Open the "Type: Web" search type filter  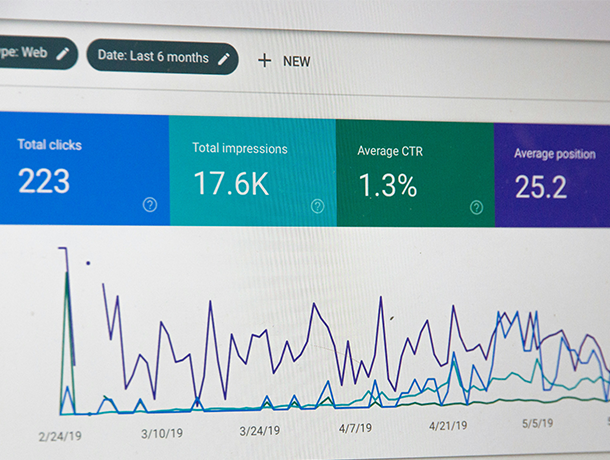(28, 54)
